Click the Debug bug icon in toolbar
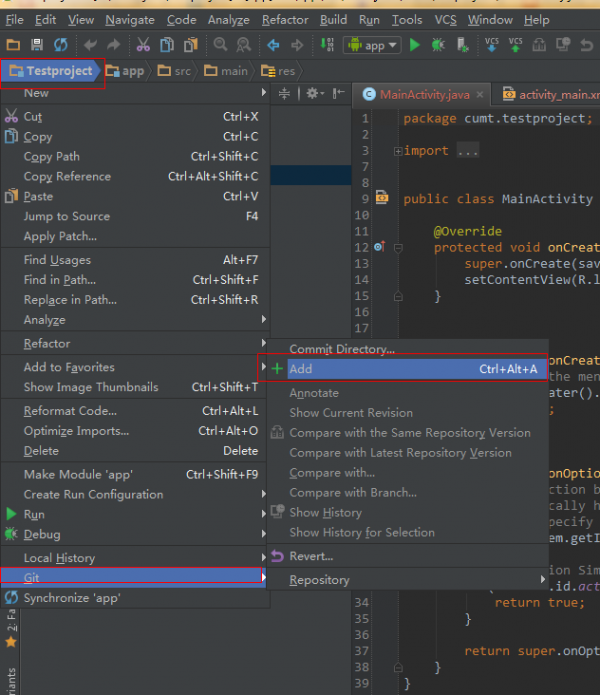This screenshot has height=695, width=600. (x=438, y=45)
